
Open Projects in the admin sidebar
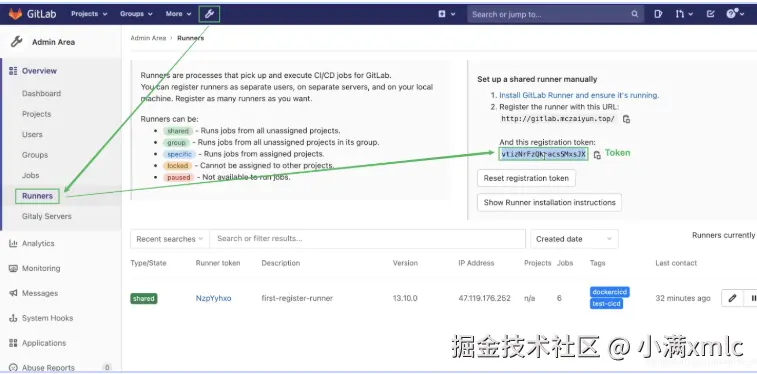click(x=36, y=114)
